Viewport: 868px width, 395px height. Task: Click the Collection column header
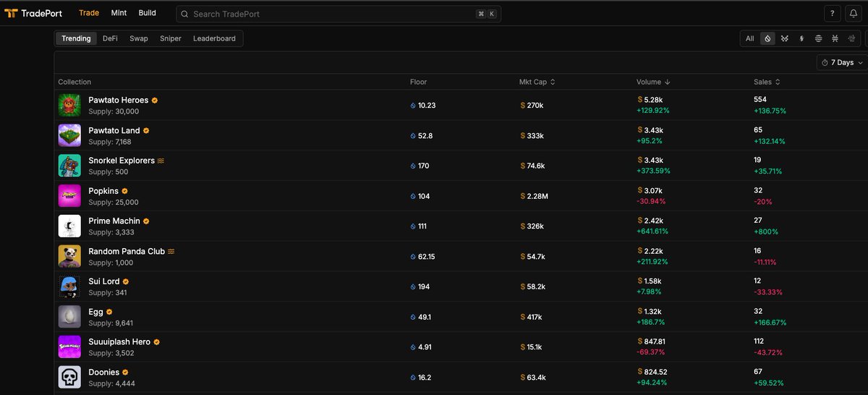[75, 82]
